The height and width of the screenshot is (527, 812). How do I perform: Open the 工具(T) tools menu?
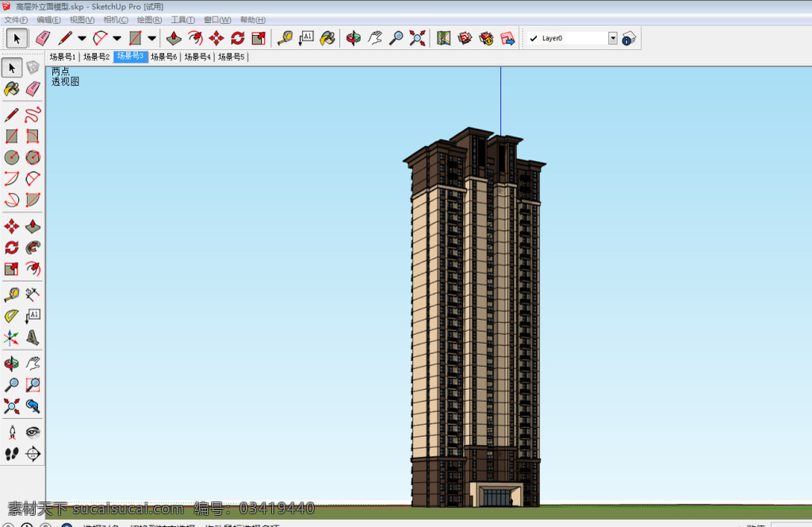tap(183, 20)
